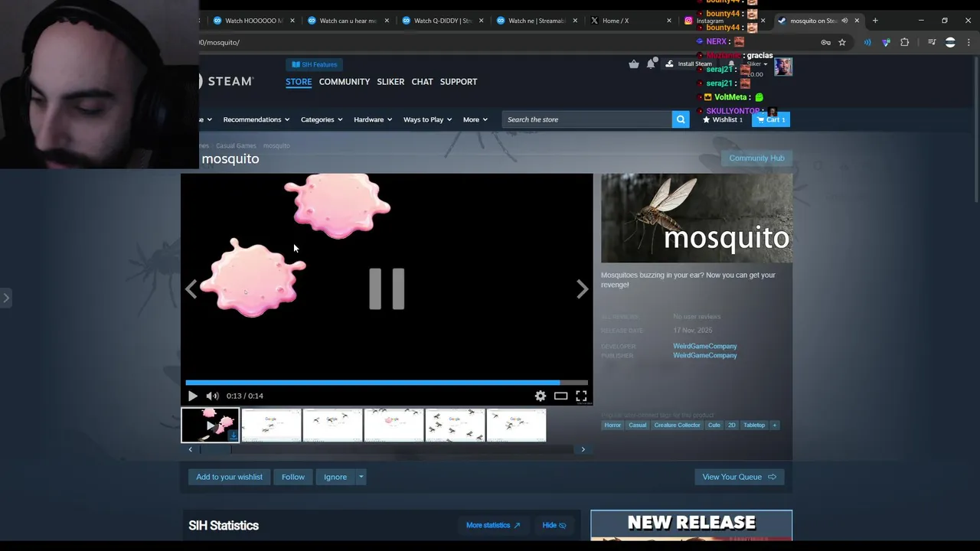Bookmark this page with the star

pyautogui.click(x=842, y=42)
